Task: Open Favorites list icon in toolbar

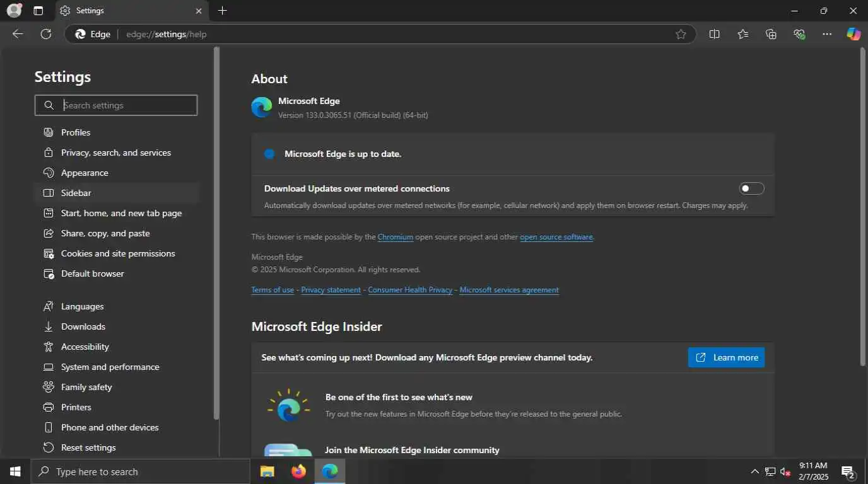Action: tap(742, 34)
